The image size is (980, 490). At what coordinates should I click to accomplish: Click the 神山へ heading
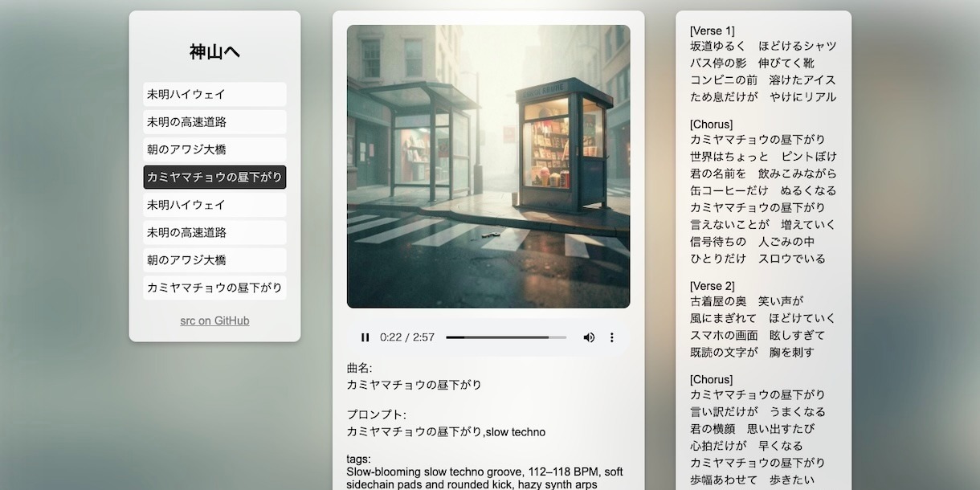(214, 52)
